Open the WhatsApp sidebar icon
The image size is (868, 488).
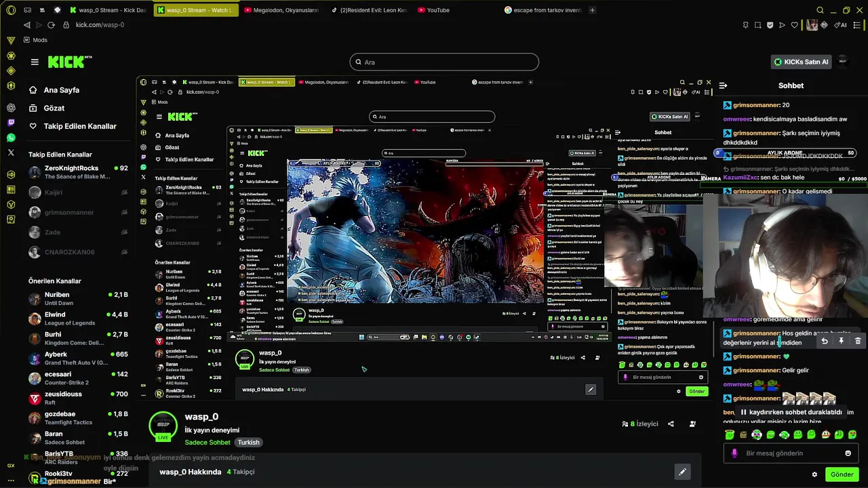click(x=11, y=138)
